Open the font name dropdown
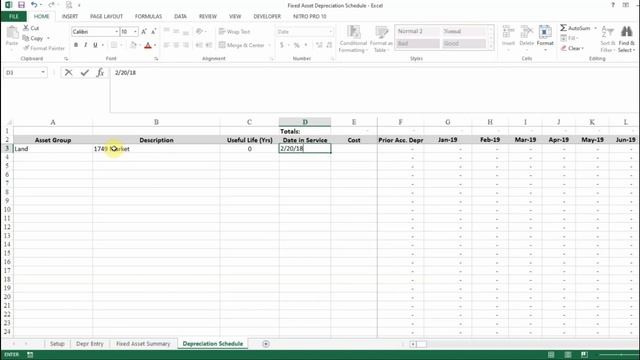Viewport: 640px width, 360px height. pos(116,31)
